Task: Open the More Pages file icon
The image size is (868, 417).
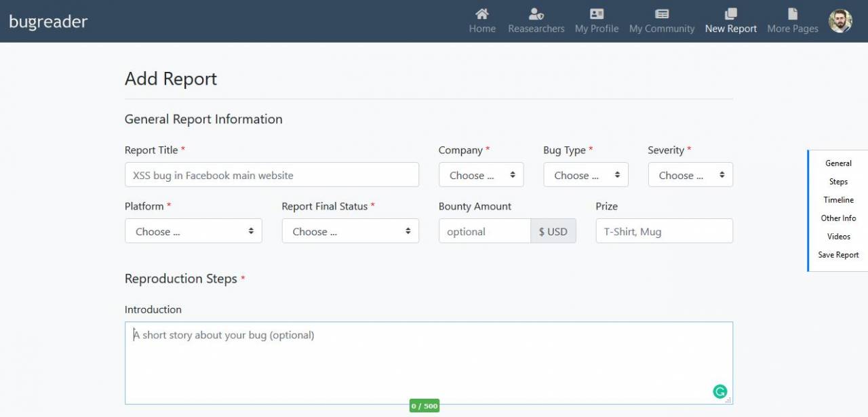Action: pyautogui.click(x=792, y=14)
